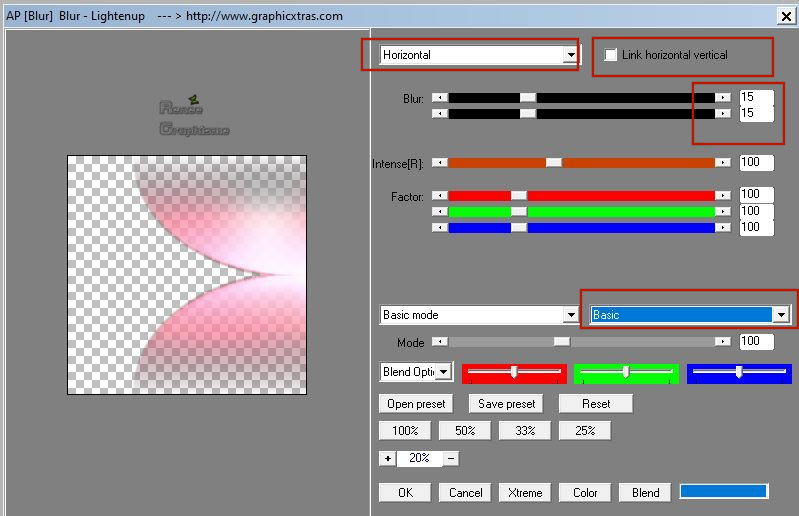This screenshot has height=516, width=799.
Task: Confirm with the OK button
Action: (405, 493)
